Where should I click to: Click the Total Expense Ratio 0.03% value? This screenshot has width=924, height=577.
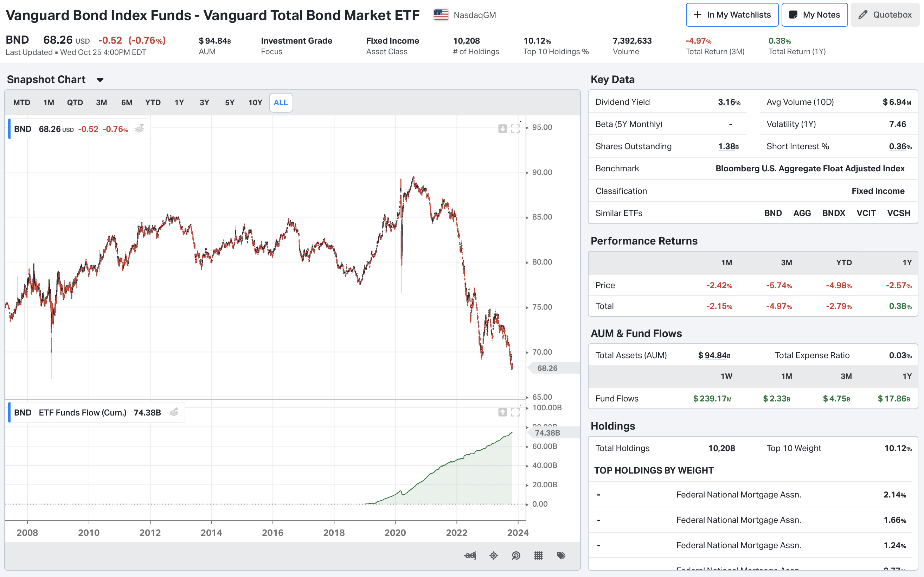coord(900,355)
